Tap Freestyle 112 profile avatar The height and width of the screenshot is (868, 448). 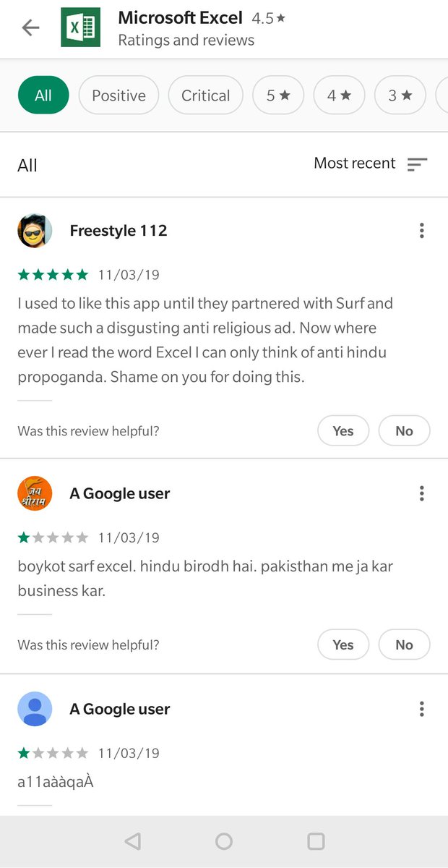35,231
